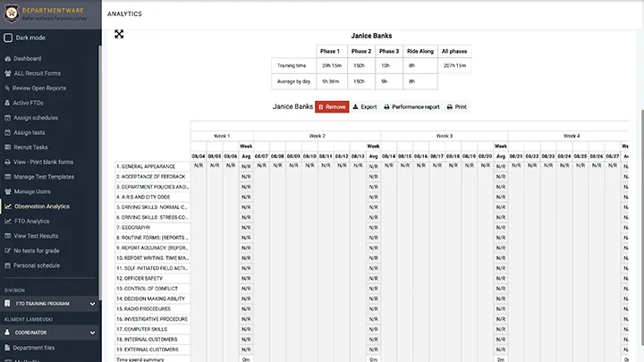The height and width of the screenshot is (362, 644).
Task: Expand the FTO Training Program division dropdown
Action: [92, 304]
